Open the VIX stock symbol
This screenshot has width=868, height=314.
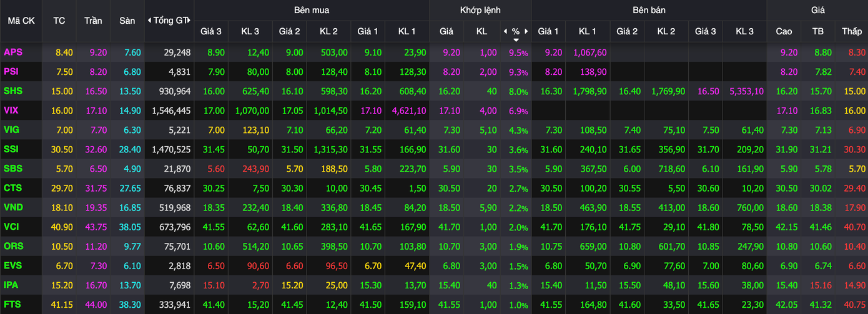(x=11, y=110)
